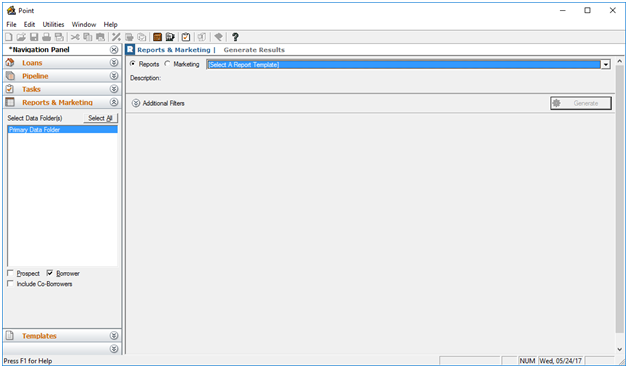628x368 pixels.
Task: Expand the Pipeline panel chevron
Action: click(x=114, y=76)
